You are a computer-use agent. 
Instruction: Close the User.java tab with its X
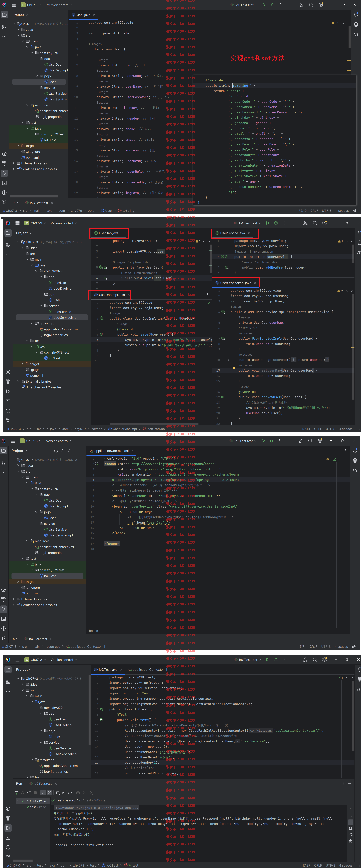click(94, 15)
